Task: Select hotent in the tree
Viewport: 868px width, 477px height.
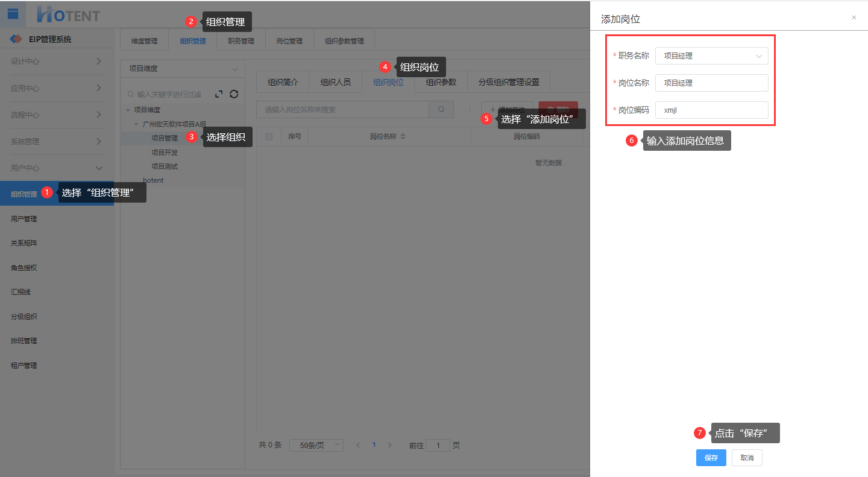Action: click(153, 180)
